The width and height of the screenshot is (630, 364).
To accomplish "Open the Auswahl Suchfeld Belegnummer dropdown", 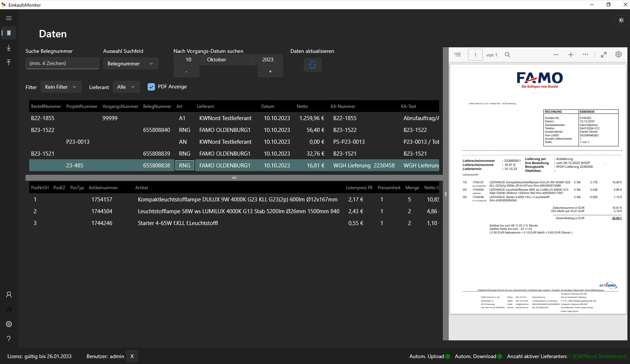I will (x=131, y=64).
